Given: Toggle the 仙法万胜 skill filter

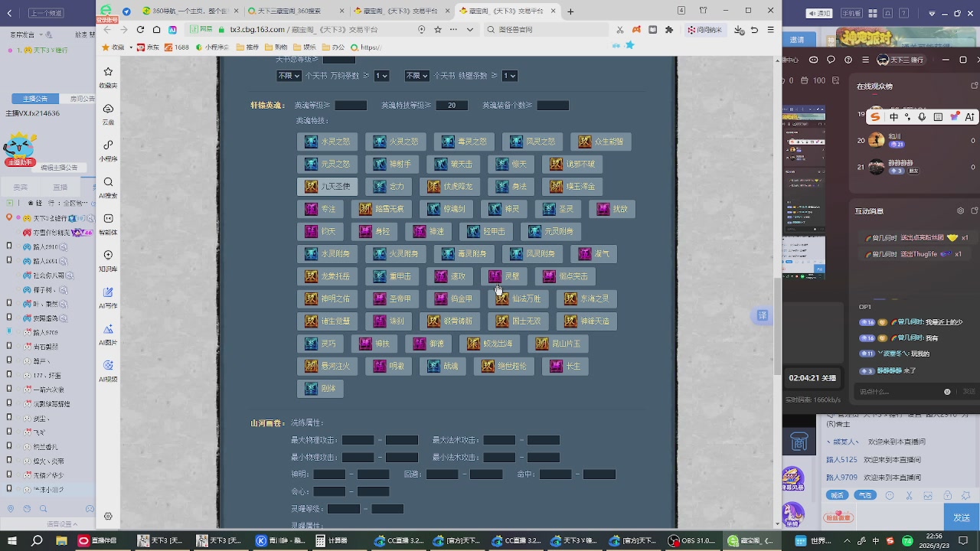Looking at the screenshot, I should pos(518,299).
